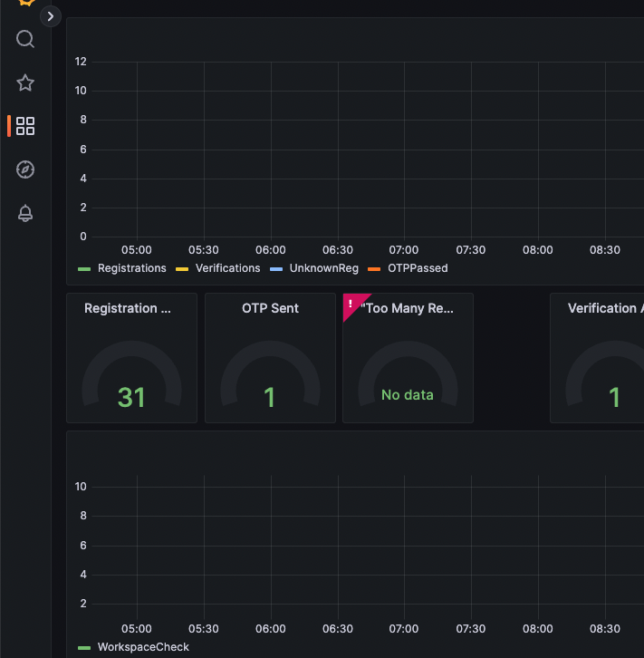Expand the sidebar with chevron arrow
The image size is (644, 658).
pos(51,16)
